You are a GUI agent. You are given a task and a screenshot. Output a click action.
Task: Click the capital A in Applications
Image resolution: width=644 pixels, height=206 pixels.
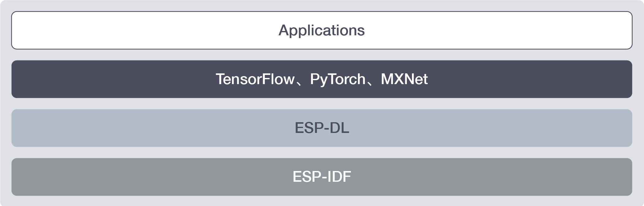(x=284, y=30)
